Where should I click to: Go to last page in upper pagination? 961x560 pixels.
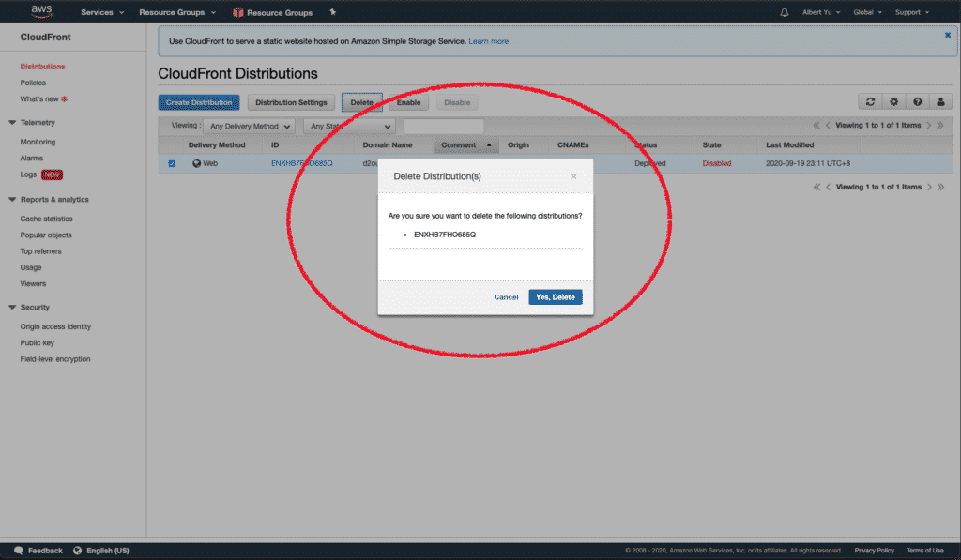(940, 125)
